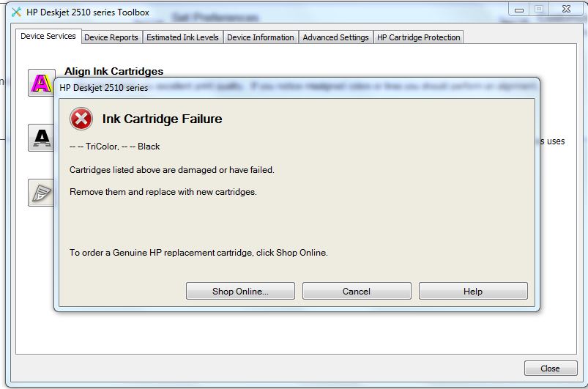Click the Shop Online... button
Image resolution: width=588 pixels, height=389 pixels.
pos(240,291)
